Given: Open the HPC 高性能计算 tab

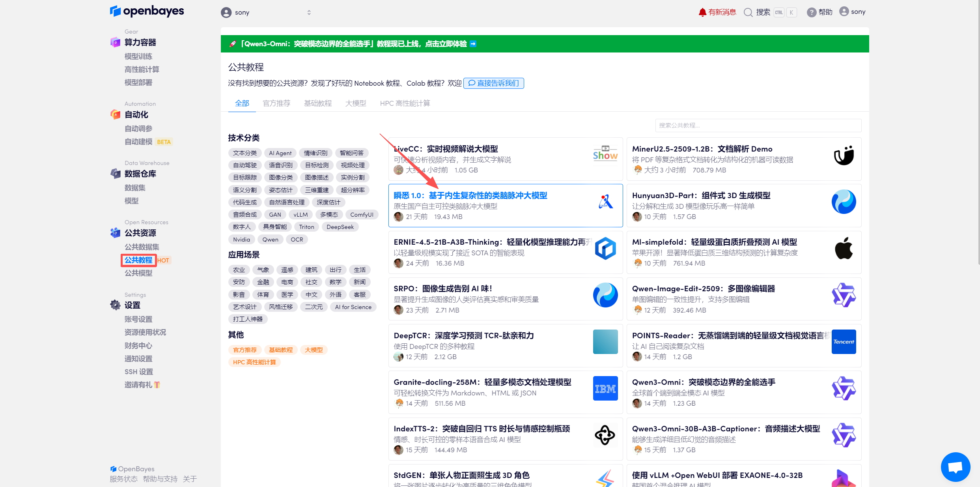Looking at the screenshot, I should [405, 103].
